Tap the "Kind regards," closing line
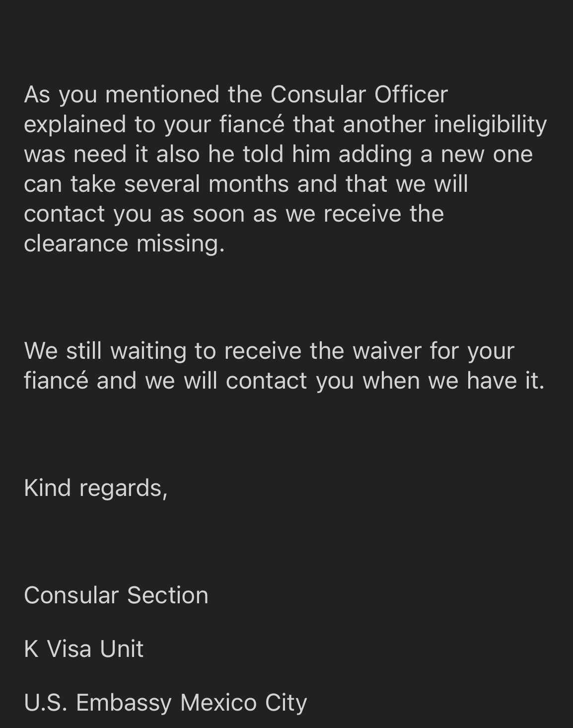This screenshot has width=573, height=728. pos(96,488)
